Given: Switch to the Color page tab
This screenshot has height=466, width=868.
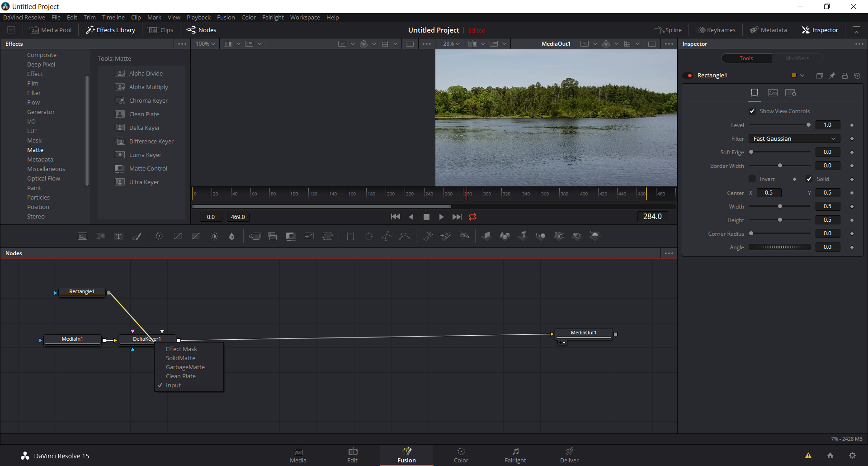Looking at the screenshot, I should click(461, 455).
